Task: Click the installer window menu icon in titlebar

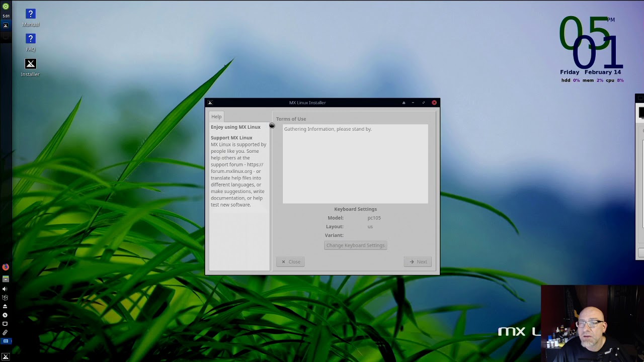Action: [210, 103]
